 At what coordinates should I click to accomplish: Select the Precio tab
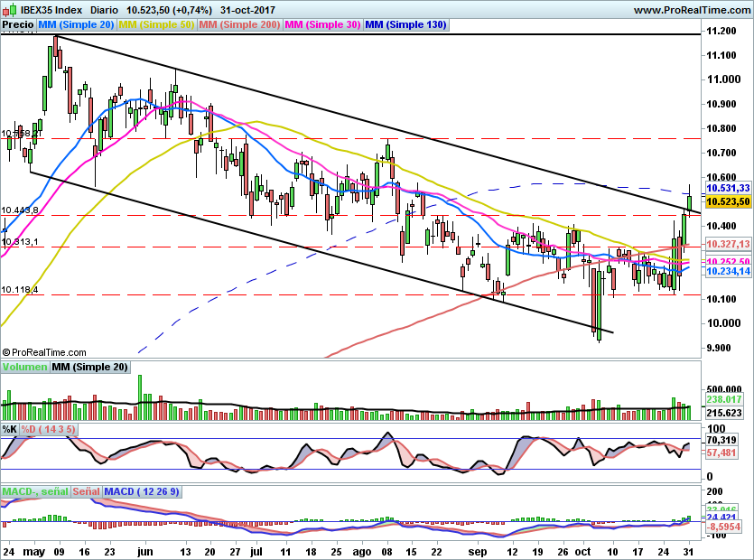pos(17,24)
